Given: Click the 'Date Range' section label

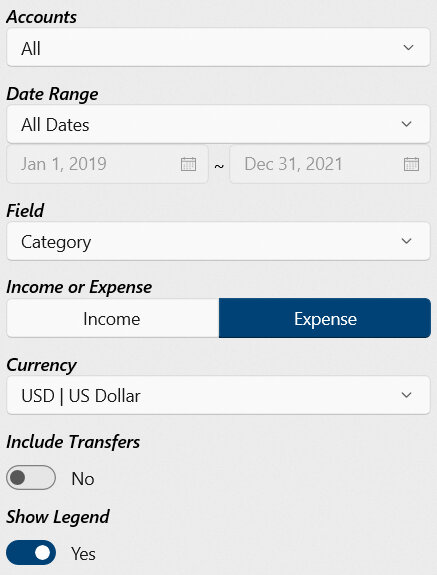Looking at the screenshot, I should click(52, 94).
